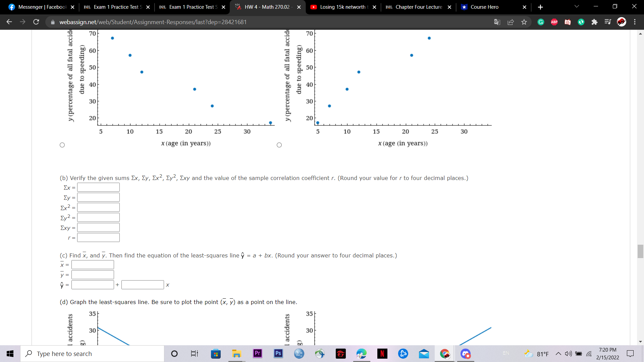The height and width of the screenshot is (362, 644).
Task: Bookmark this page with the star
Action: point(524,22)
